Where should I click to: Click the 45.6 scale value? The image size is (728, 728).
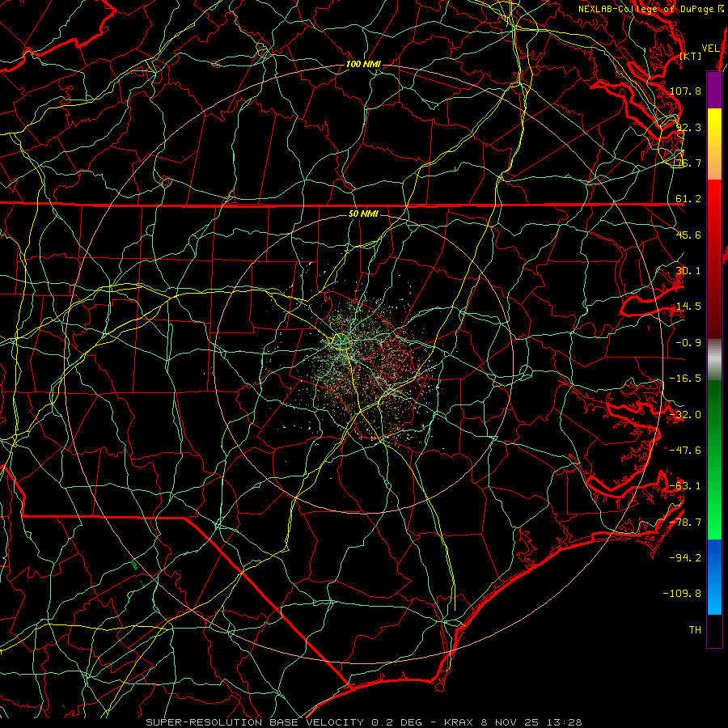click(688, 235)
